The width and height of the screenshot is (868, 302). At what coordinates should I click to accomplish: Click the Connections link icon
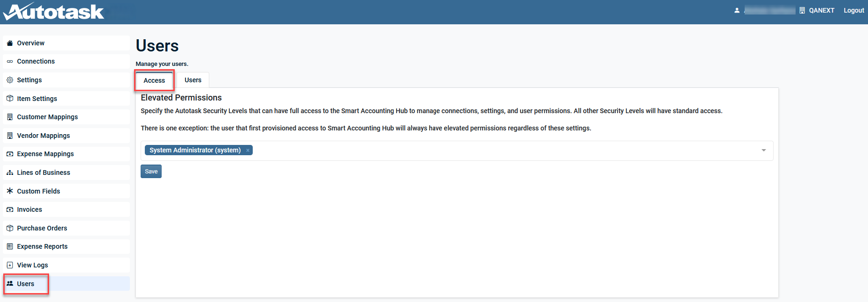10,62
